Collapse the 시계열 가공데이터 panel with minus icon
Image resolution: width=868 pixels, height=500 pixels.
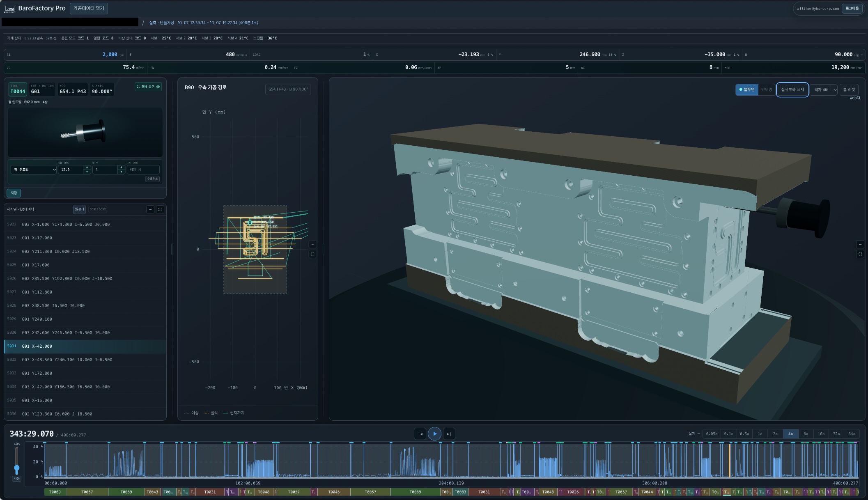pos(150,209)
